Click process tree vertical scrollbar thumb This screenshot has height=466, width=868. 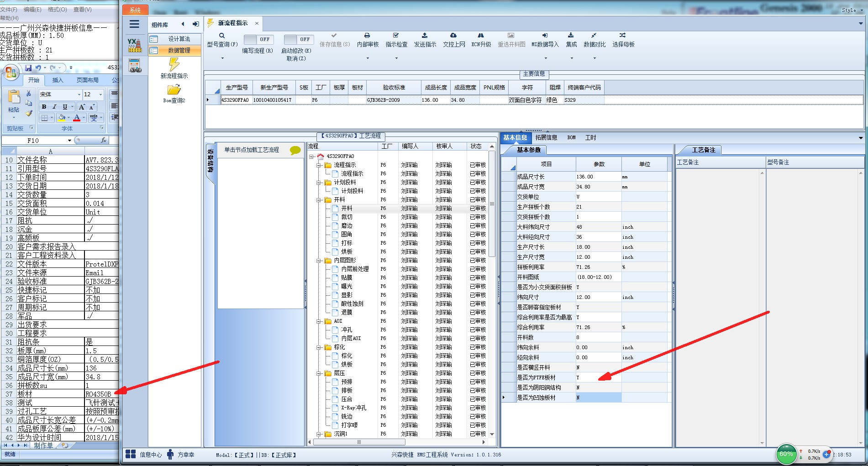492,204
